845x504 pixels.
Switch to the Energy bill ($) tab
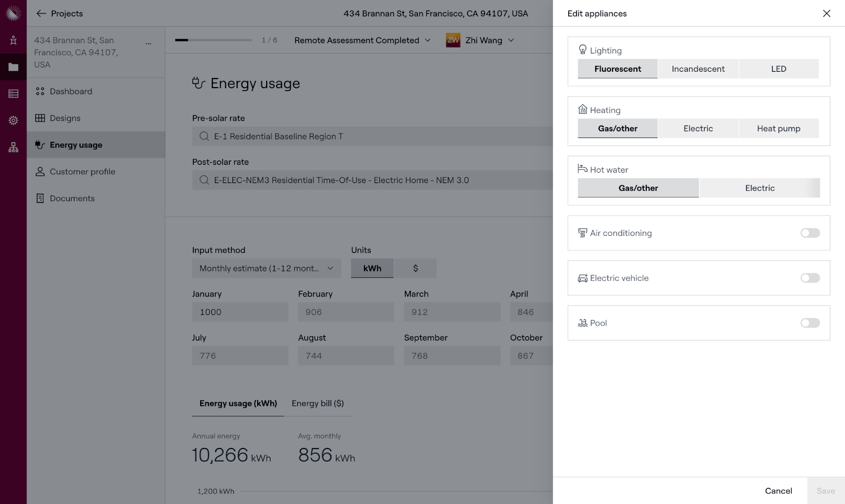[317, 404]
